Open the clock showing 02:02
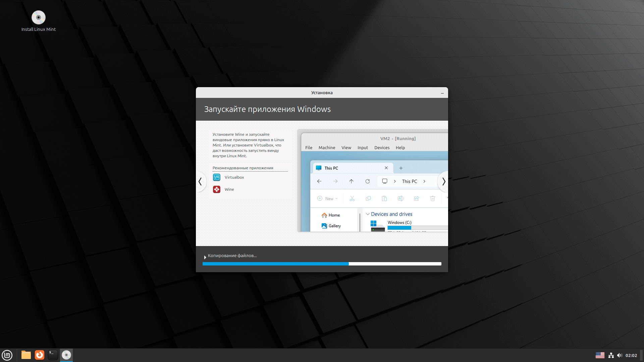 (x=631, y=355)
